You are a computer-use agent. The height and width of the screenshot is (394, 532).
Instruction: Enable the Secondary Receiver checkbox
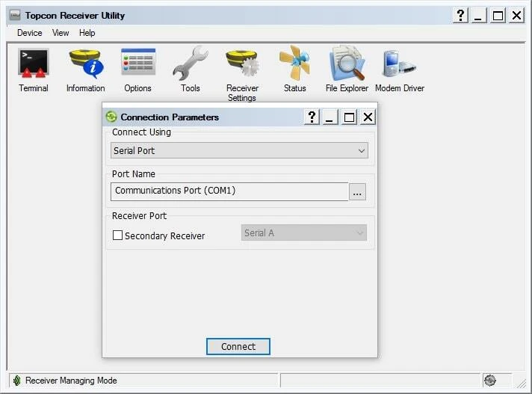tap(117, 236)
